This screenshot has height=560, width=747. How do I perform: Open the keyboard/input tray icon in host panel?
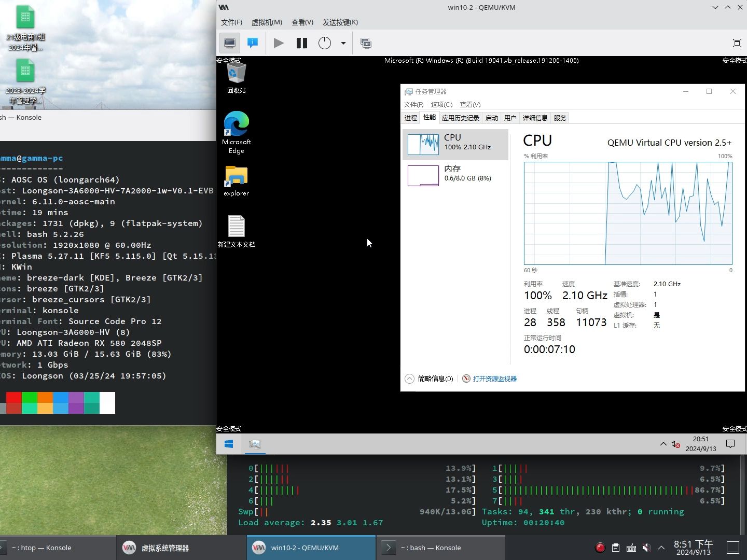[x=631, y=548]
